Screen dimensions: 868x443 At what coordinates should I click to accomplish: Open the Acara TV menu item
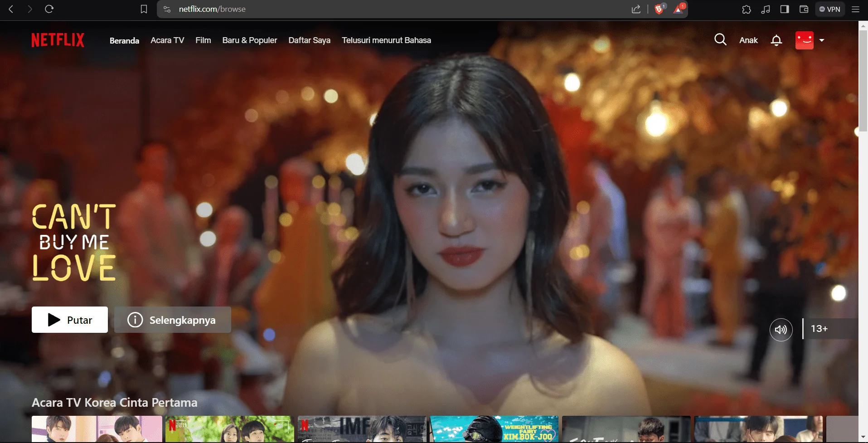pyautogui.click(x=167, y=40)
